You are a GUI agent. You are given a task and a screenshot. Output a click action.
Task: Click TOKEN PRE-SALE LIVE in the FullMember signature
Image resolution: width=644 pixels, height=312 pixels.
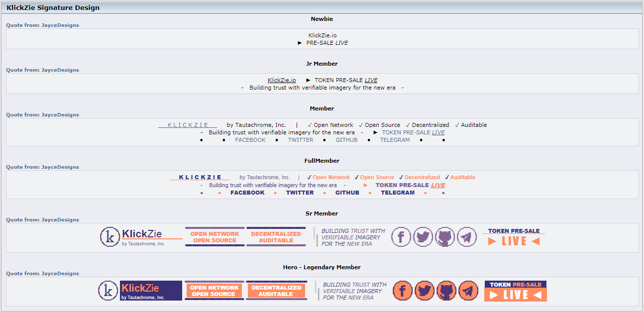click(411, 185)
